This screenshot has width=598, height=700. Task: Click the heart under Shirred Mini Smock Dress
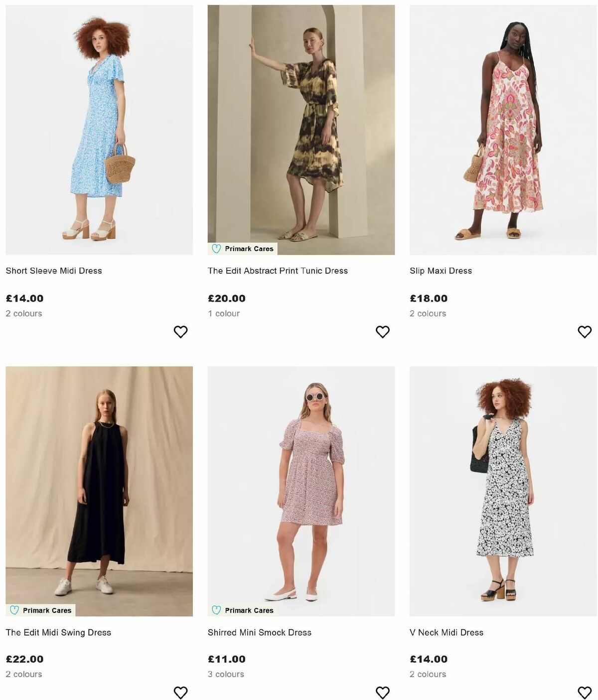[x=383, y=692]
